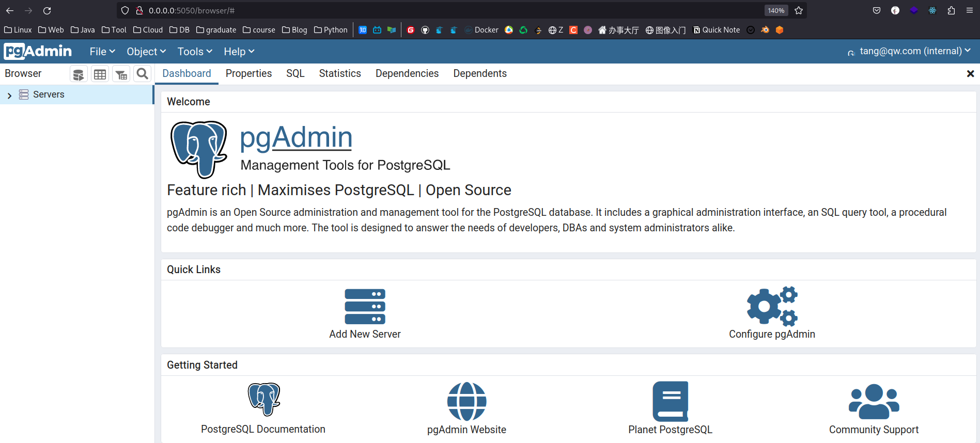The image size is (980, 443).
Task: Click the pgAdmin Website globe icon
Action: pyautogui.click(x=466, y=401)
